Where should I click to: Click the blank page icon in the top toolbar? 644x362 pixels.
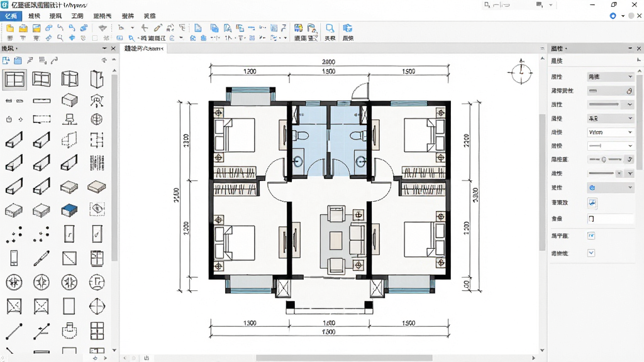(198, 28)
